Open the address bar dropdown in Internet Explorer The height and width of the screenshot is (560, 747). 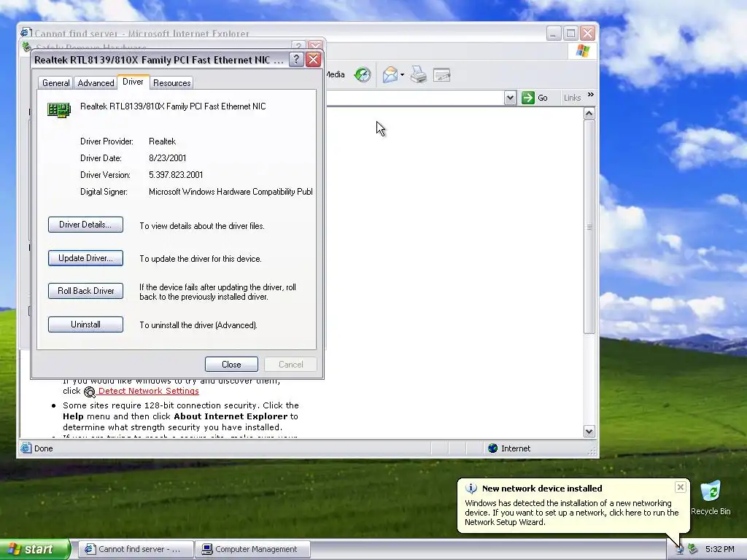510,98
